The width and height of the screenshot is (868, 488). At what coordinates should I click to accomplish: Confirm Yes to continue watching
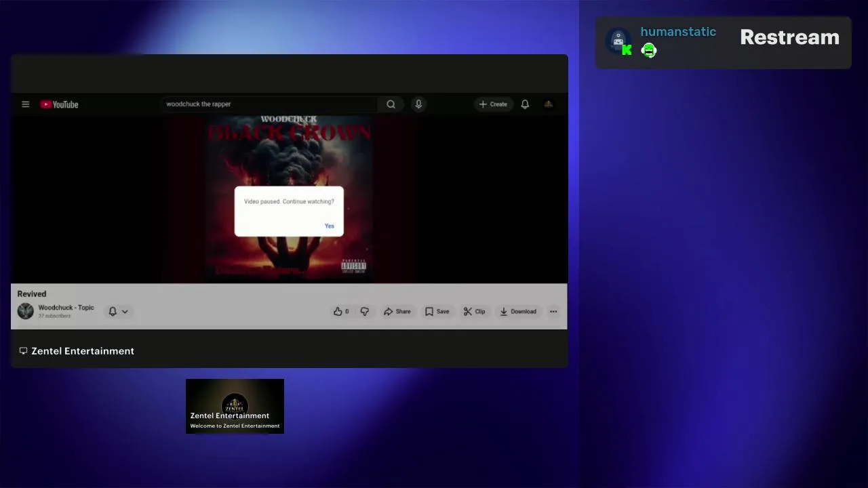(330, 226)
